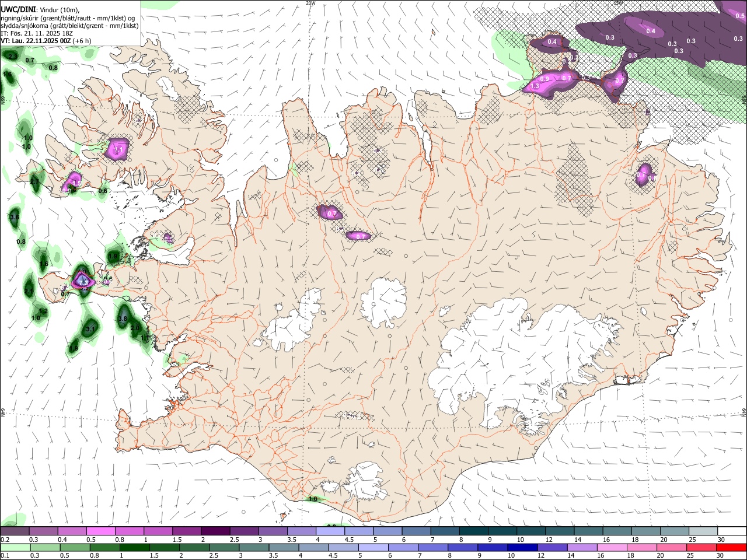This screenshot has height=560, width=747.
Task: Click the 3.6 rain value on the western sea
Action: pyautogui.click(x=15, y=217)
